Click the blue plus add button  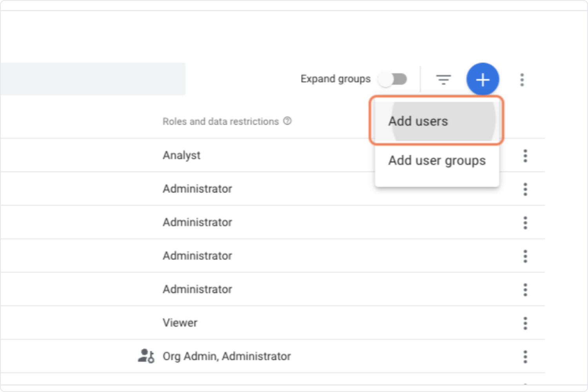[483, 79]
